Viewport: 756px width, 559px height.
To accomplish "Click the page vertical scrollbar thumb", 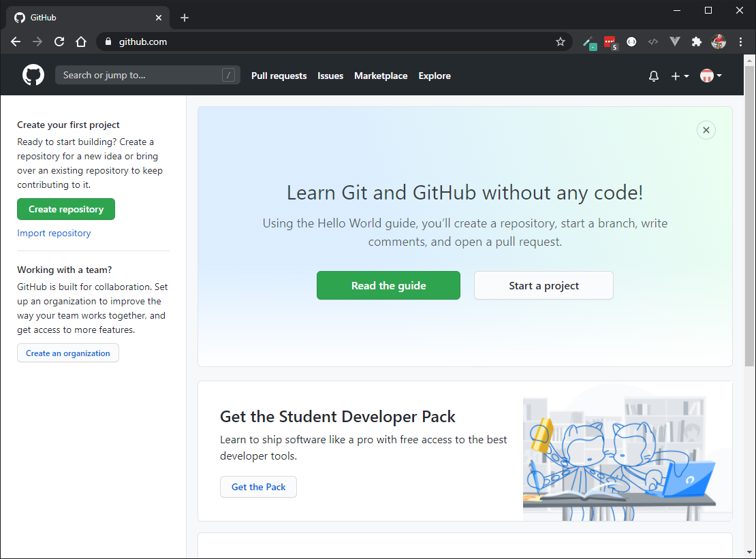I will pos(749,216).
